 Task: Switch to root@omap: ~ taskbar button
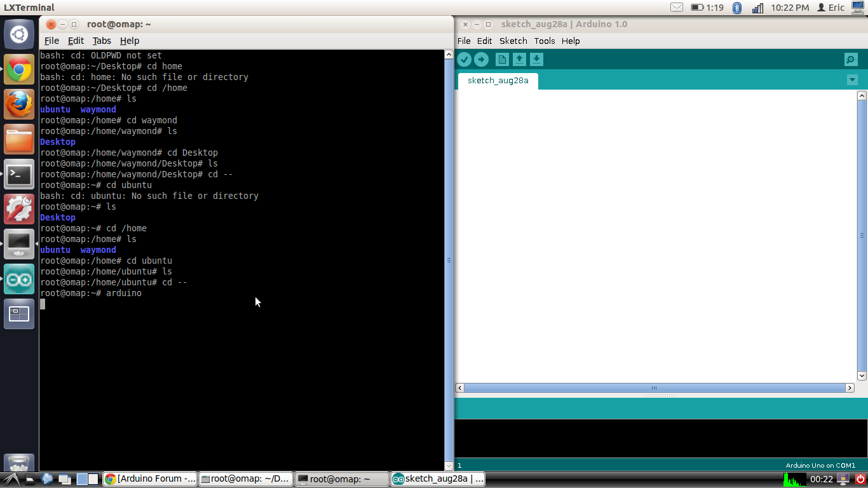coord(342,479)
